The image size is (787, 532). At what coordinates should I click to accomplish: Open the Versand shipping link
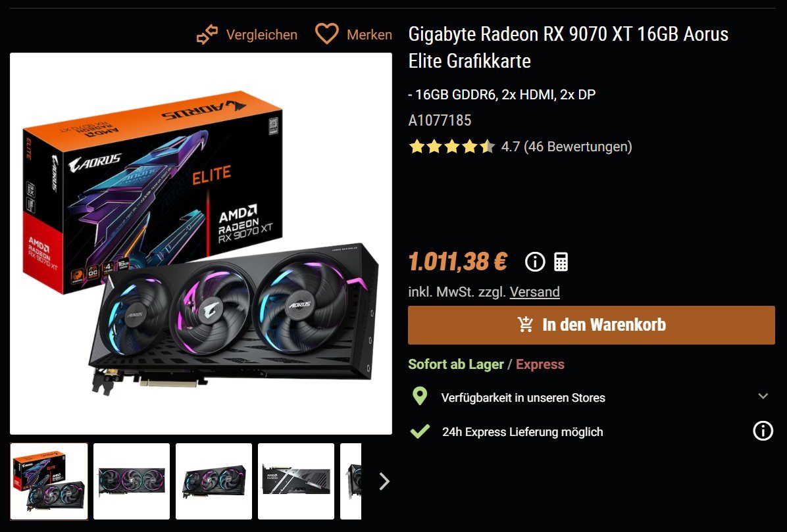point(534,292)
